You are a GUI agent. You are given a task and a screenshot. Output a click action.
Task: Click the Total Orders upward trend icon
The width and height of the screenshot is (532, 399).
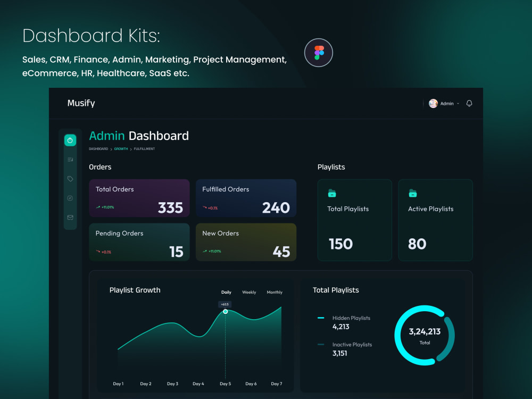(x=98, y=207)
